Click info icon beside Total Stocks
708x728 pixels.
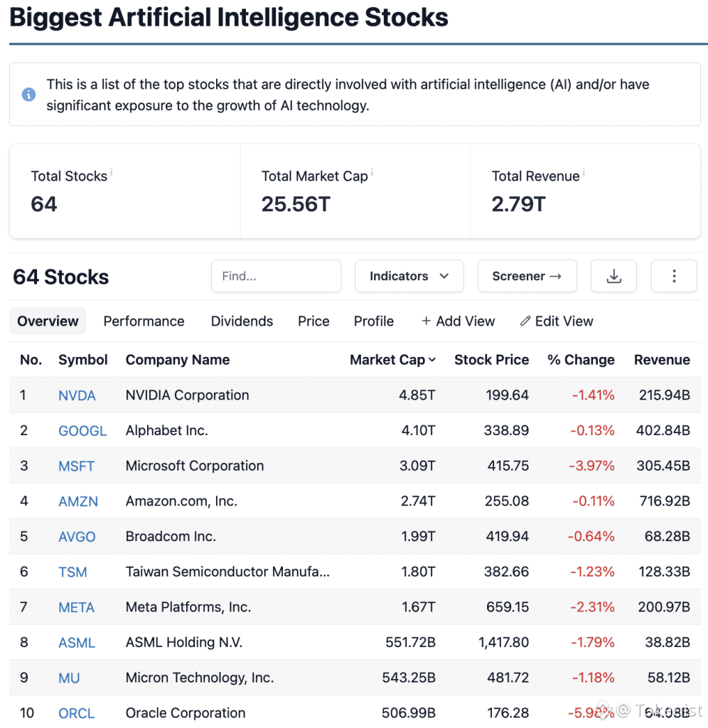112,172
